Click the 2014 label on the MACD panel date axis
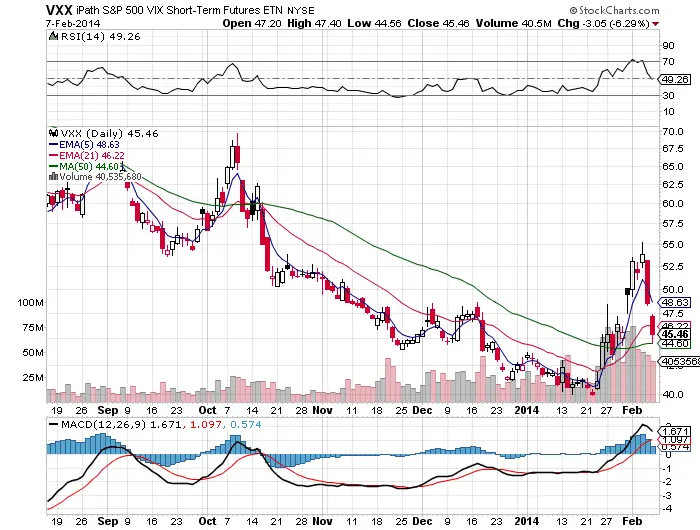Screen dimensions: 700x530 (527, 522)
